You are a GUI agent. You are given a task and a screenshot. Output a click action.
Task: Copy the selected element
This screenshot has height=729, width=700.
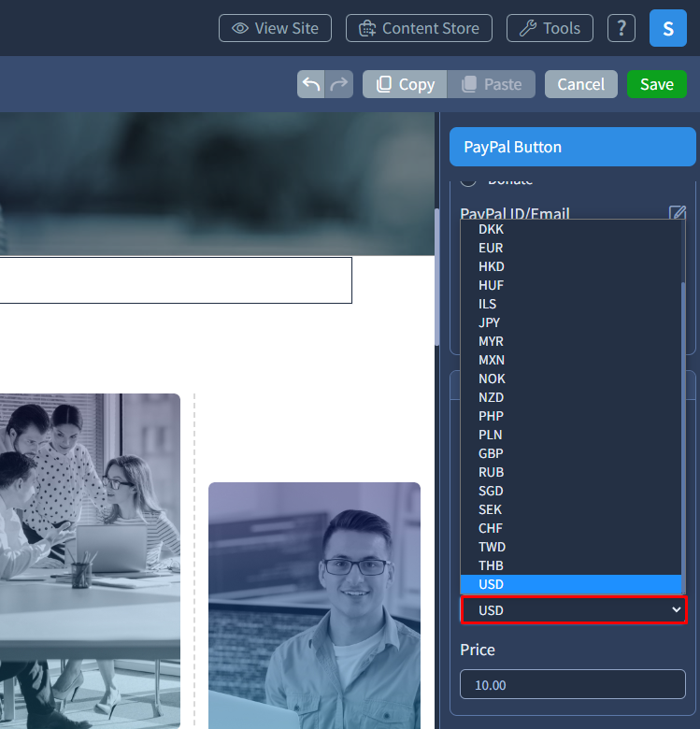tap(405, 84)
